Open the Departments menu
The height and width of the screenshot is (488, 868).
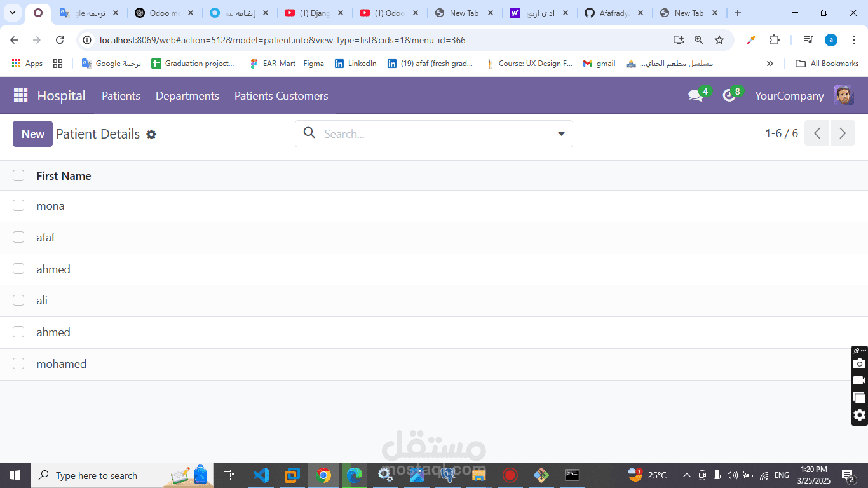[x=187, y=96]
